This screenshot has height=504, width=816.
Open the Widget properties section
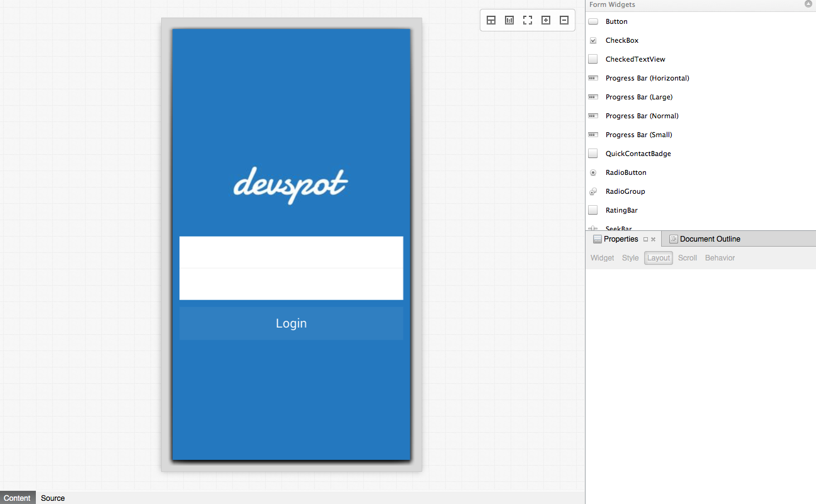tap(603, 258)
